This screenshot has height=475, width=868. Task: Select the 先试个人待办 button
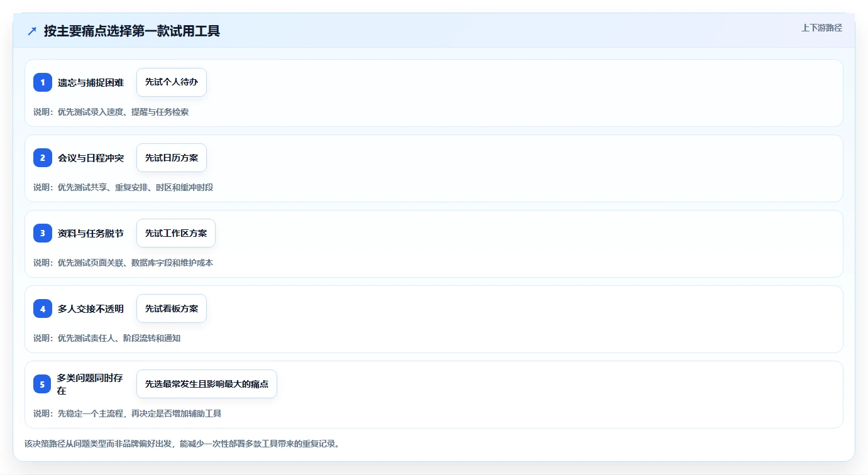[172, 82]
